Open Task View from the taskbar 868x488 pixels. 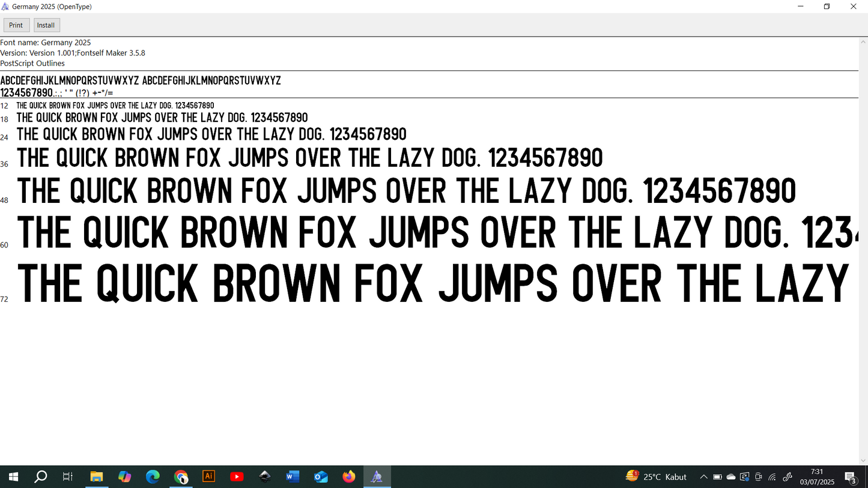(x=68, y=477)
